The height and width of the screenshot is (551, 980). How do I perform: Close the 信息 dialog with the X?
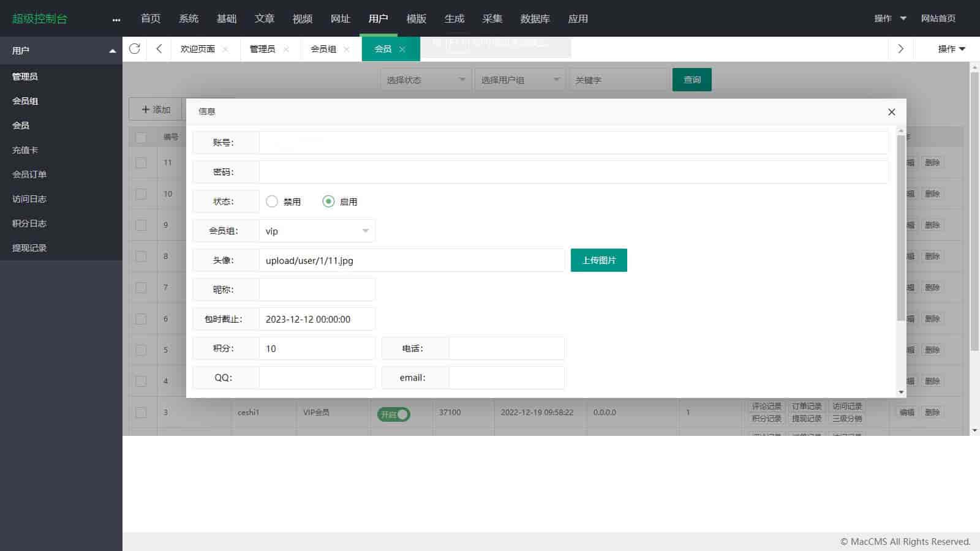(891, 111)
